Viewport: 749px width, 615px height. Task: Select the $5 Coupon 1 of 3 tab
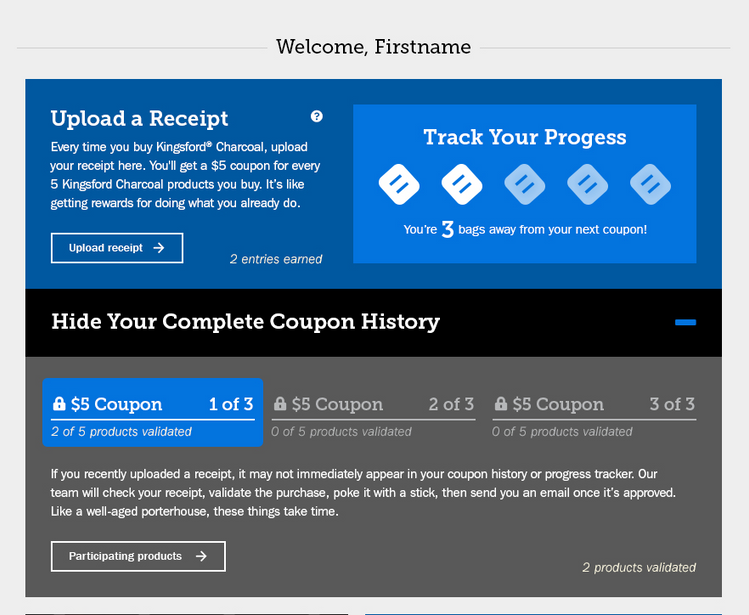click(x=153, y=412)
